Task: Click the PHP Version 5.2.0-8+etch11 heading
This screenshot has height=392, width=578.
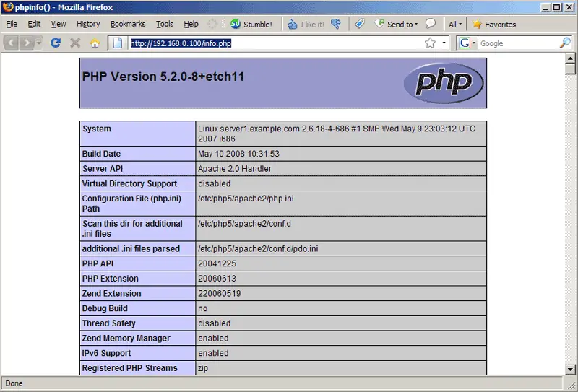Action: (x=163, y=77)
